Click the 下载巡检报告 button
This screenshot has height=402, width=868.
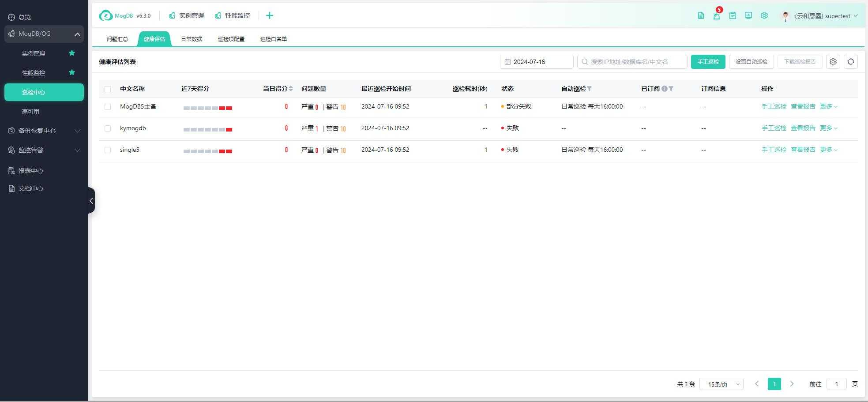(x=800, y=62)
